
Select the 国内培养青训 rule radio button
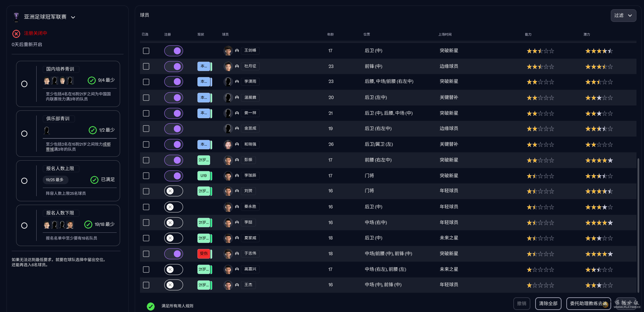[x=24, y=84]
